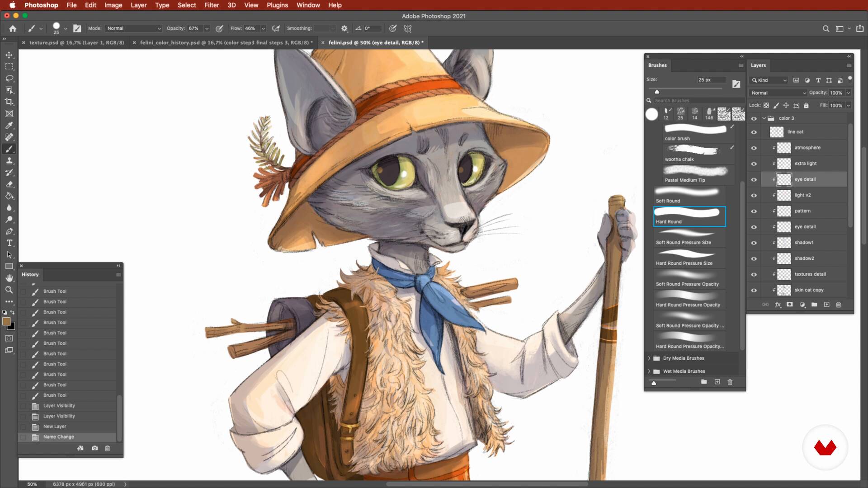Click the Share icon in options bar
The image size is (868, 488).
(860, 28)
